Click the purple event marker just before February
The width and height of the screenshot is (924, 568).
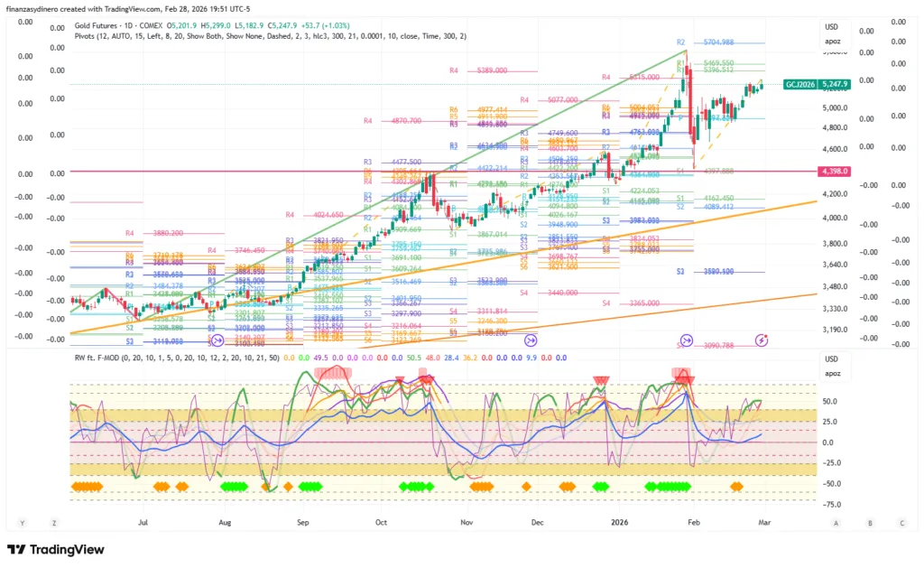pyautogui.click(x=687, y=340)
